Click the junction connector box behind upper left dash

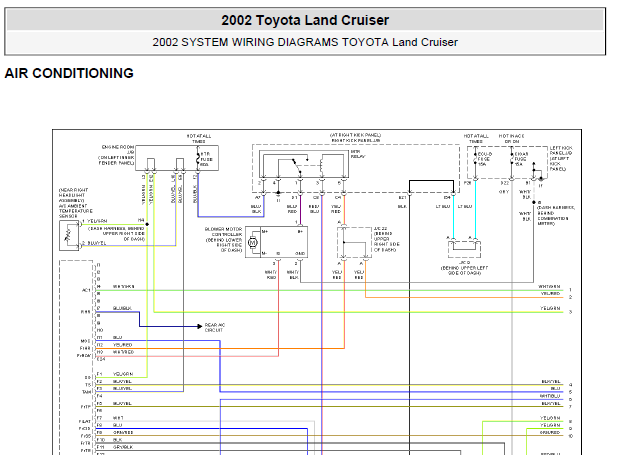[x=464, y=249]
